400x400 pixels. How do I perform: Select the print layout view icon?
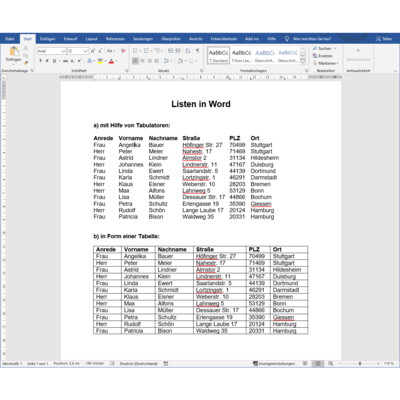click(x=318, y=364)
